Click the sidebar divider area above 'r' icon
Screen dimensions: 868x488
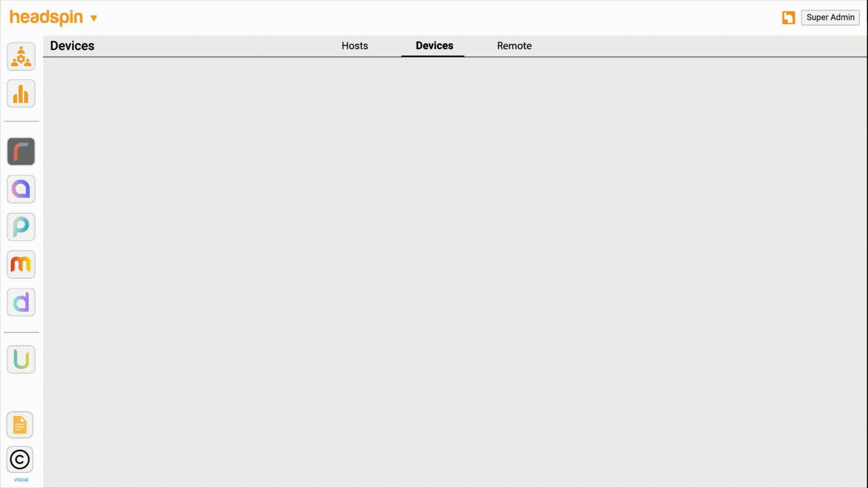[x=21, y=122]
